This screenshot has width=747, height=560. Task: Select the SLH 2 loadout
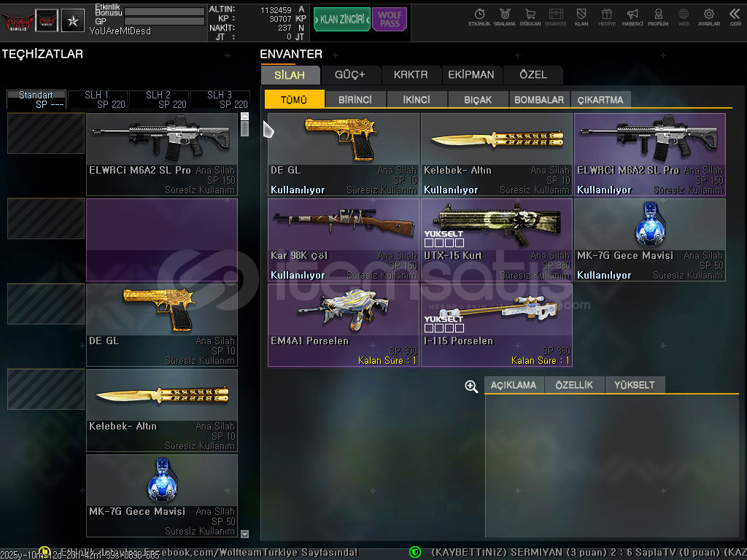159,99
